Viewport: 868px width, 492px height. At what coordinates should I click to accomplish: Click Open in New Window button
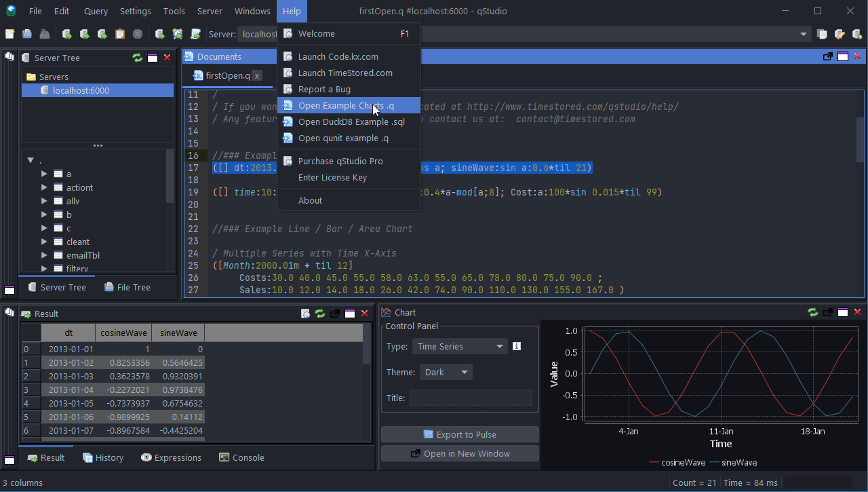[x=460, y=453]
